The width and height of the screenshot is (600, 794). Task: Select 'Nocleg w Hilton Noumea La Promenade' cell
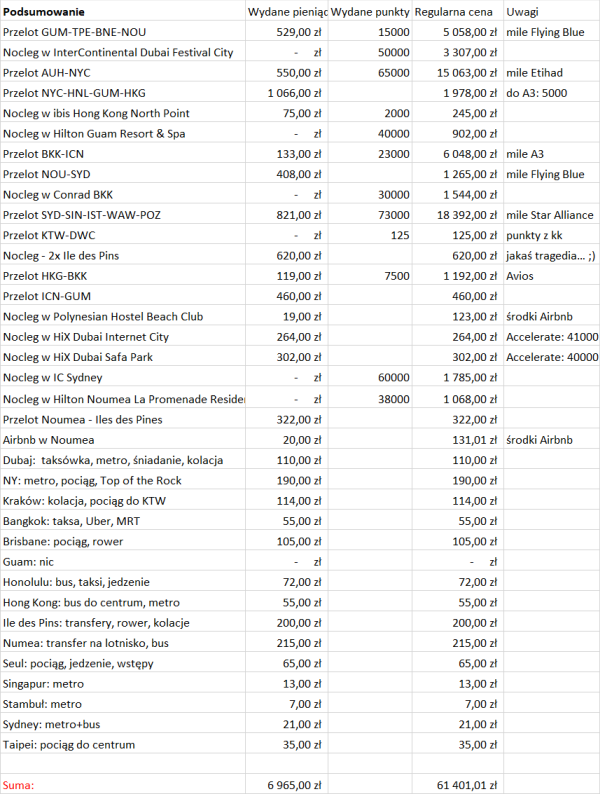click(124, 400)
